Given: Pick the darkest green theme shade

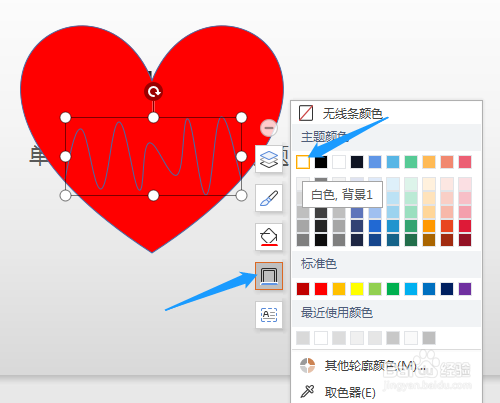Looking at the screenshot, I should pos(411,240).
